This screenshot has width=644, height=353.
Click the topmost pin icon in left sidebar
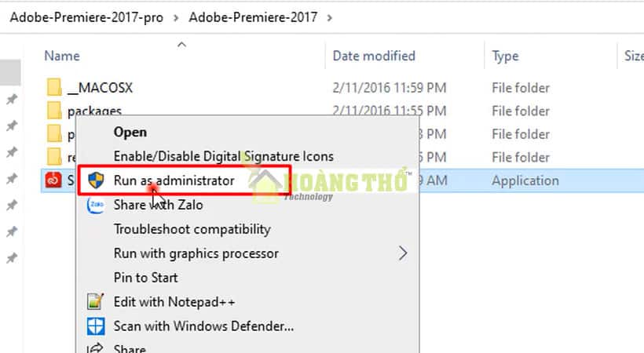tap(12, 99)
